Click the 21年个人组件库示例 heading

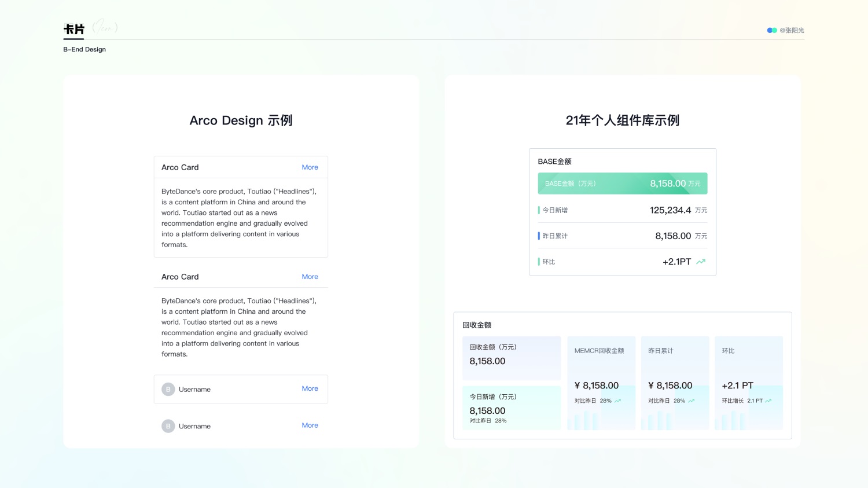click(623, 120)
